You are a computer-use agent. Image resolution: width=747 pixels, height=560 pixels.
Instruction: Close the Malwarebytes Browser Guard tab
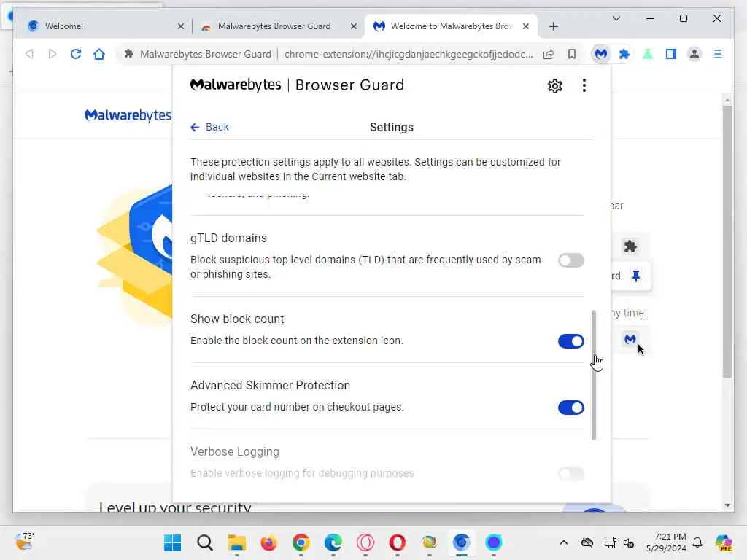coord(354,26)
